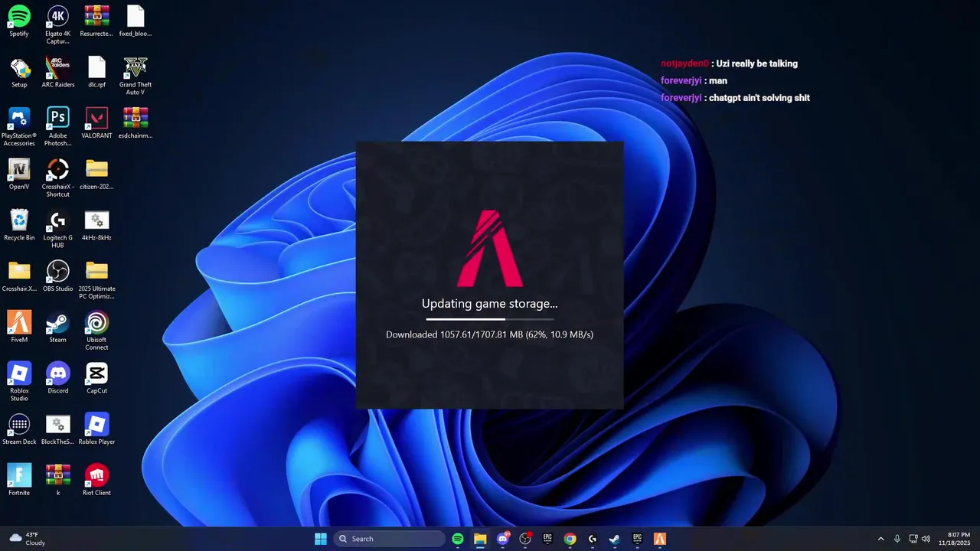This screenshot has width=980, height=551.
Task: Click chat username notjayden0
Action: coord(684,64)
